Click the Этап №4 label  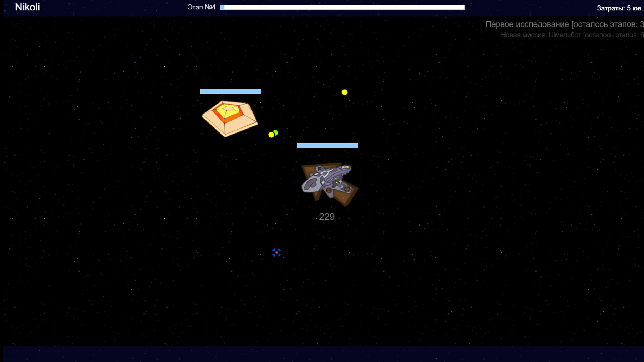tap(201, 7)
